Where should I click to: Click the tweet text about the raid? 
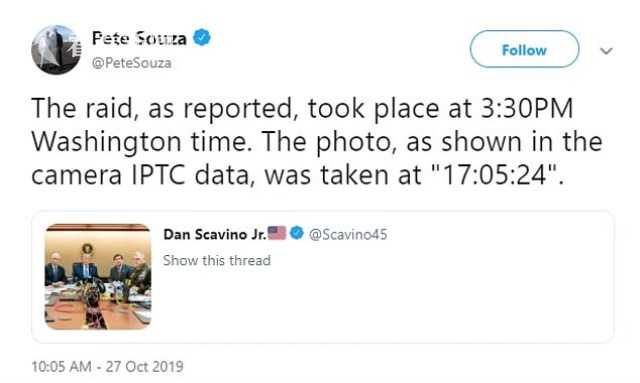tap(317, 142)
